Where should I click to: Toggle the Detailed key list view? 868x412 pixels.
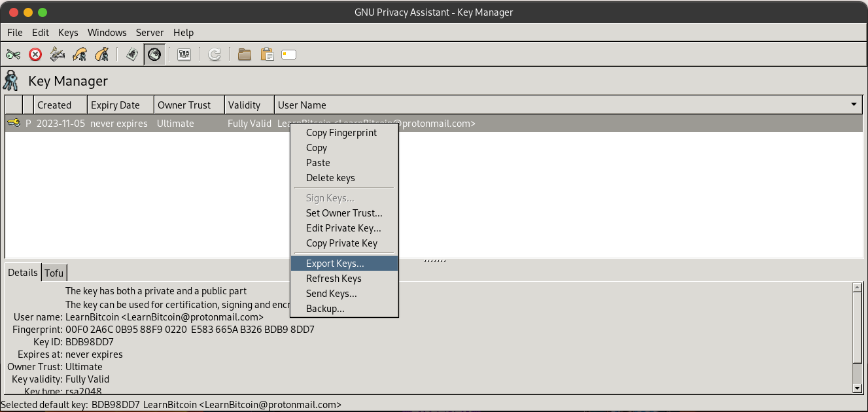154,54
